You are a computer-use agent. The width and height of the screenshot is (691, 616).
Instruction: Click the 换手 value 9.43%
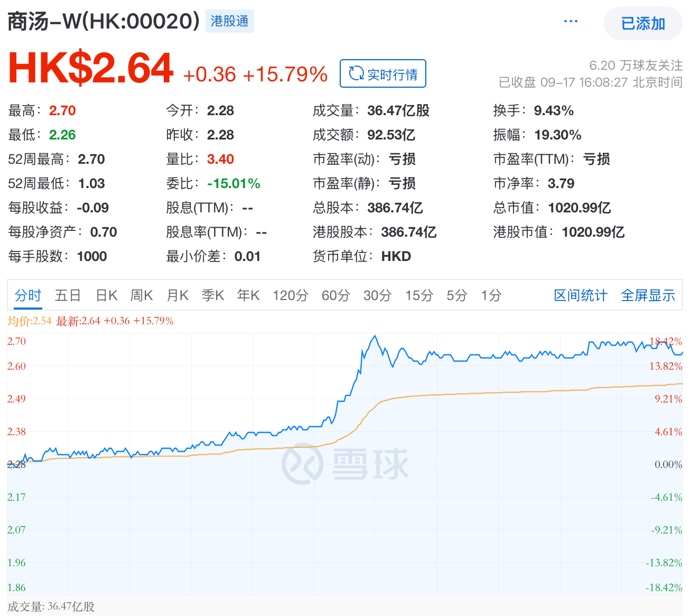(x=554, y=110)
